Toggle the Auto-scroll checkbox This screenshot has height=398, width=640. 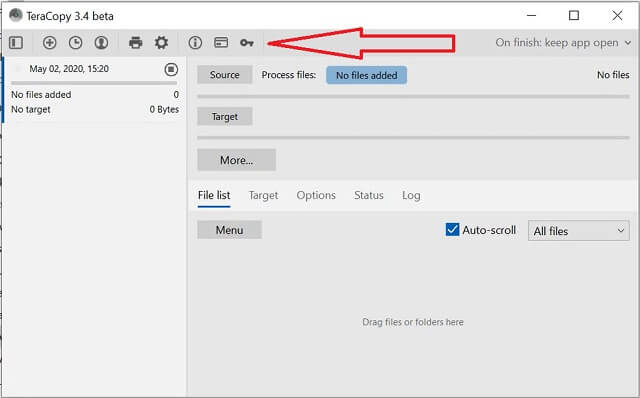[x=452, y=229]
